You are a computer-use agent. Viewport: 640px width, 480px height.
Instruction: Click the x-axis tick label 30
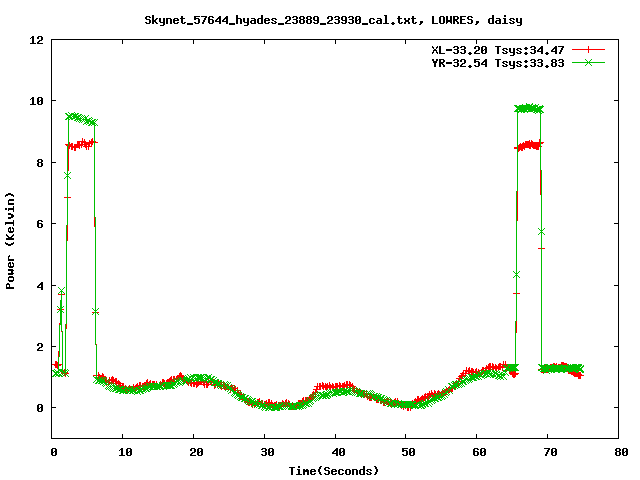tap(267, 452)
